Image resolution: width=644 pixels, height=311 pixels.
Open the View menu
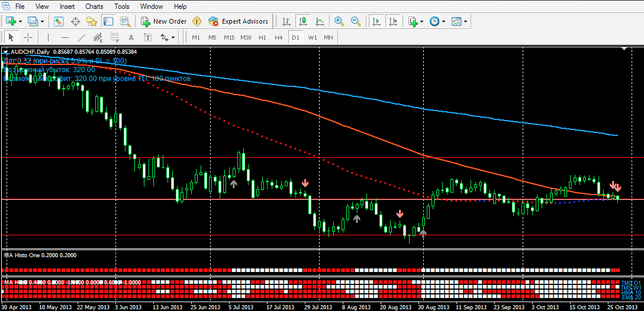pyautogui.click(x=42, y=7)
